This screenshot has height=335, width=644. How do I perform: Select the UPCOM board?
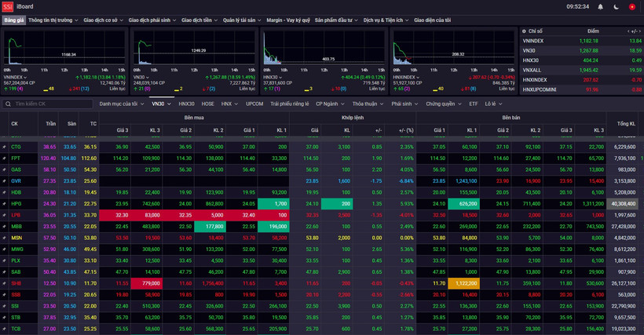click(x=254, y=104)
